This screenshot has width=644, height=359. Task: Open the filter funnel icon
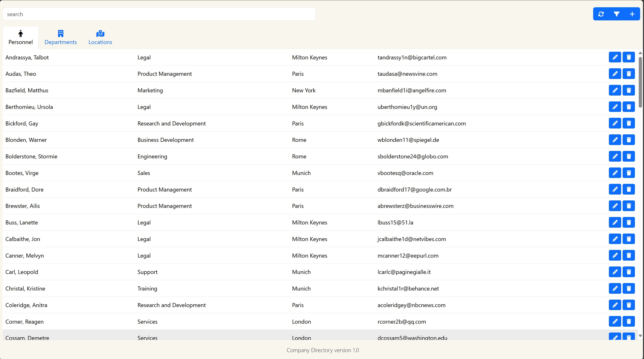tap(617, 14)
